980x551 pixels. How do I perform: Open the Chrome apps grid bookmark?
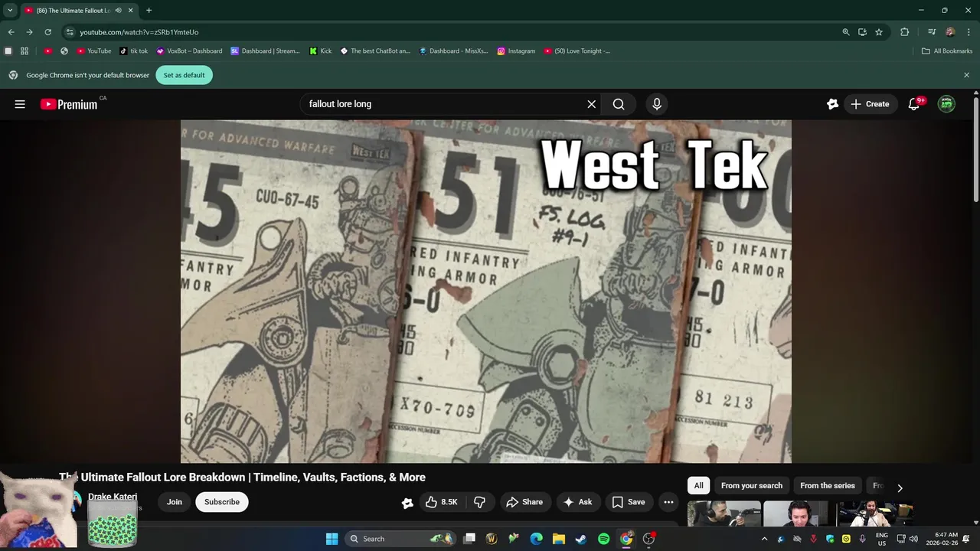point(24,51)
